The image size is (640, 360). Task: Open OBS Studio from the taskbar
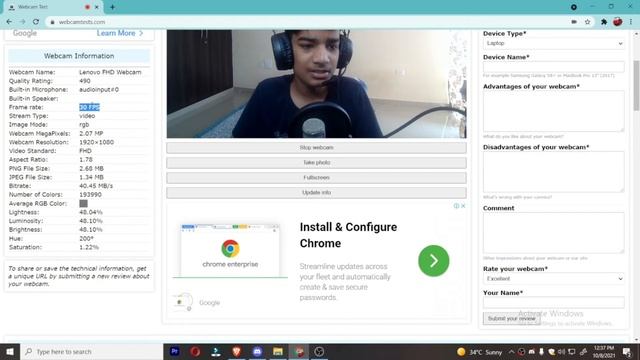[319, 351]
